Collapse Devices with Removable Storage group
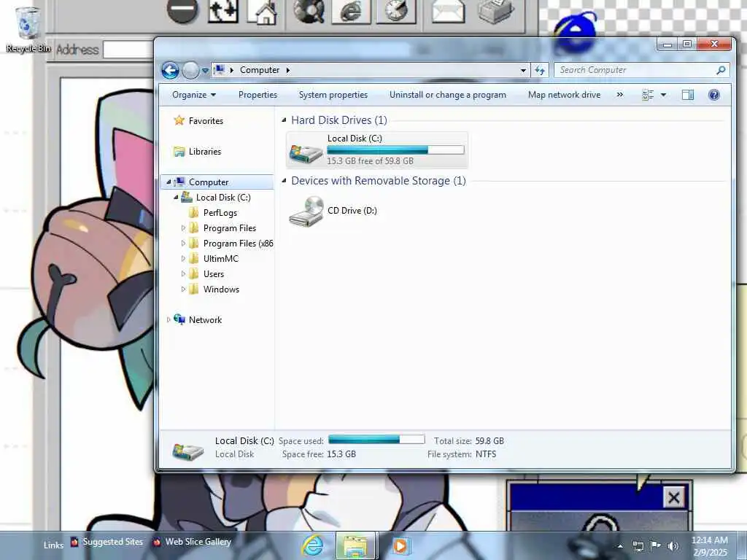 click(x=284, y=181)
